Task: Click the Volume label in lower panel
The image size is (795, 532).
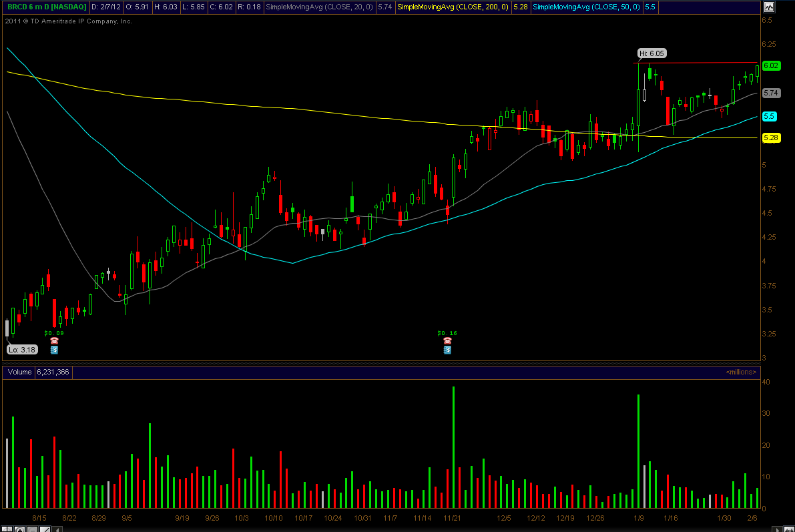Action: [x=19, y=372]
